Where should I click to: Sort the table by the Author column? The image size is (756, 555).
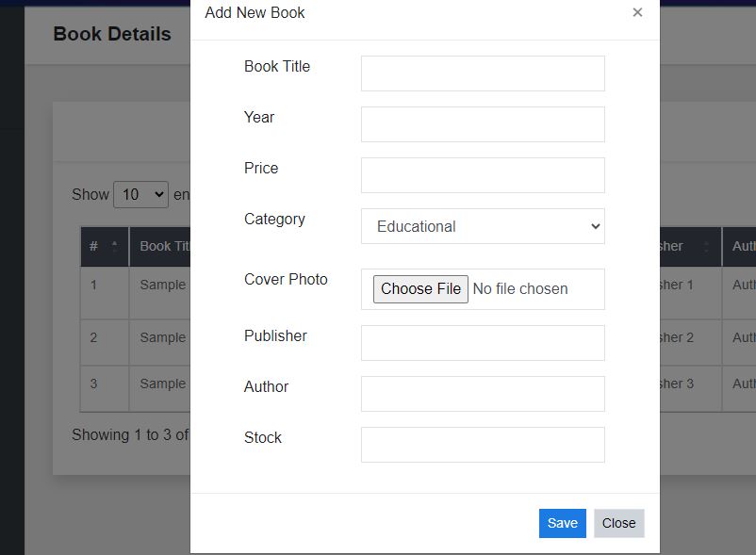pyautogui.click(x=743, y=246)
